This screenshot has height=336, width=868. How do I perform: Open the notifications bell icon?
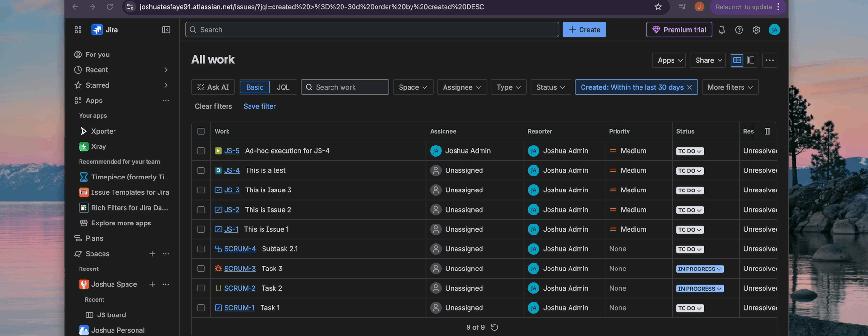[721, 30]
